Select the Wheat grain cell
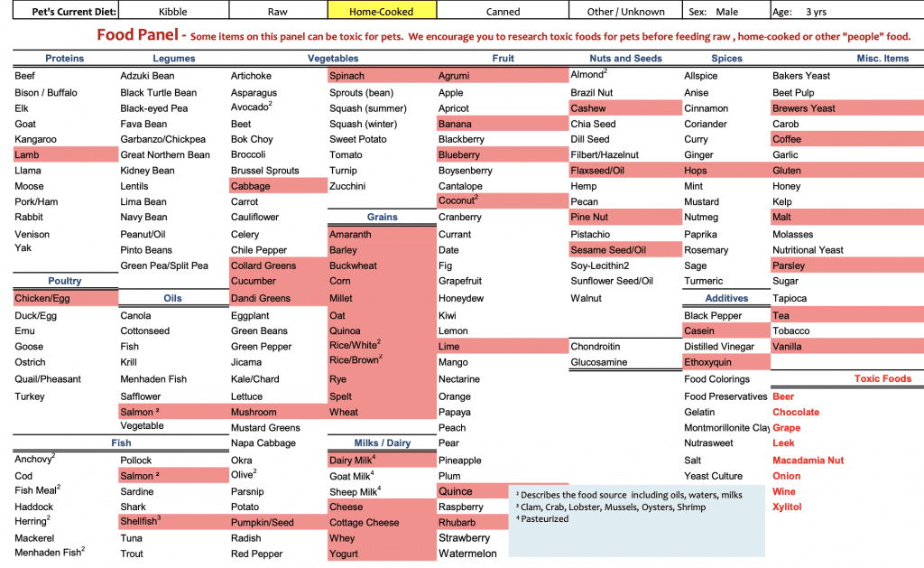The height and width of the screenshot is (568, 924). (x=382, y=412)
